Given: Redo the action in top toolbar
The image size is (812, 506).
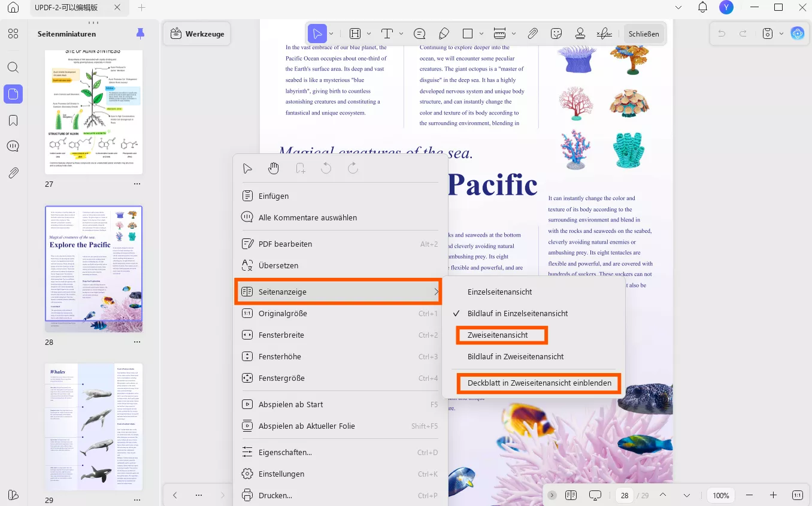Looking at the screenshot, I should [x=743, y=34].
